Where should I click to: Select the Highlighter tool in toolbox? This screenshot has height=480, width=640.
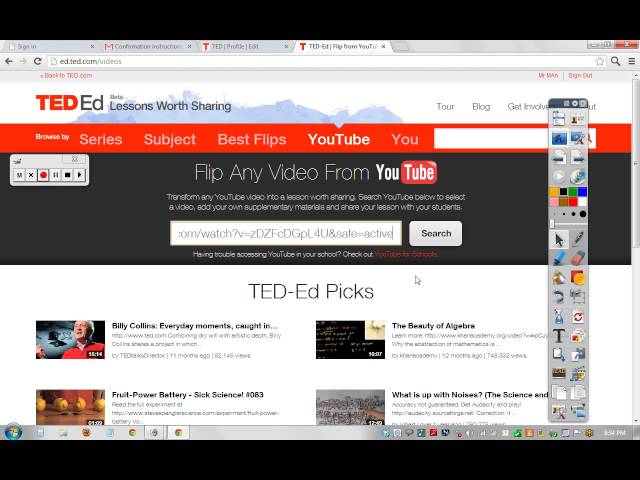[559, 258]
